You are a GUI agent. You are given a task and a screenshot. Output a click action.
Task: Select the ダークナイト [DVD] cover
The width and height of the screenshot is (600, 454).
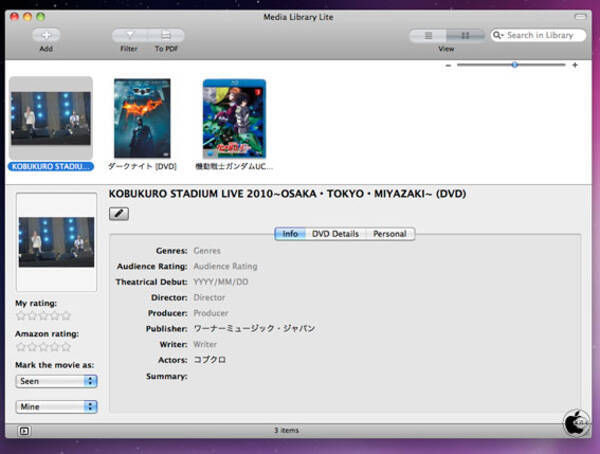pos(142,118)
